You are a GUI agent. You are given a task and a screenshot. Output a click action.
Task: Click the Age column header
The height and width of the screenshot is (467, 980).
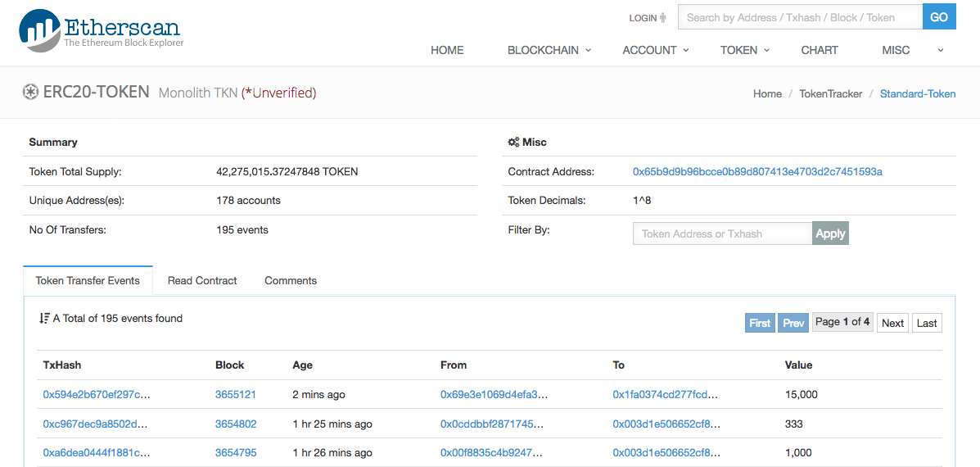tap(302, 365)
